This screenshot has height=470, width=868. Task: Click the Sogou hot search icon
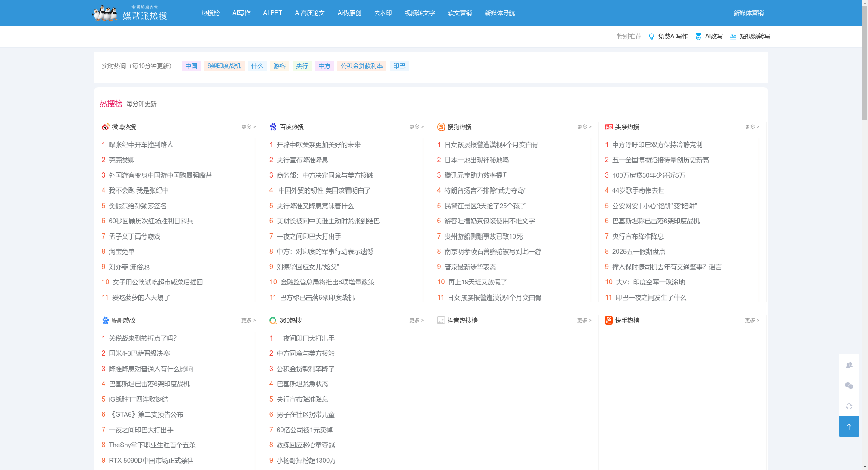[x=441, y=127]
